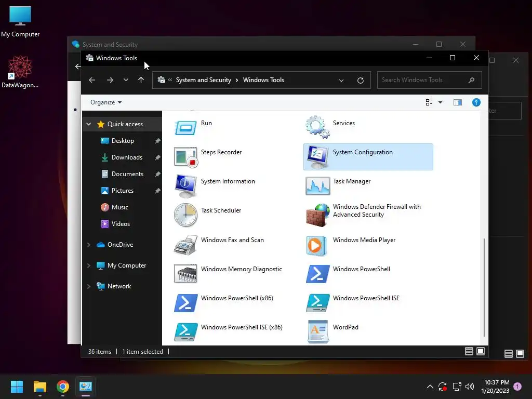Image resolution: width=532 pixels, height=399 pixels.
Task: Launch the Windows PowerShell icon
Action: point(317,274)
